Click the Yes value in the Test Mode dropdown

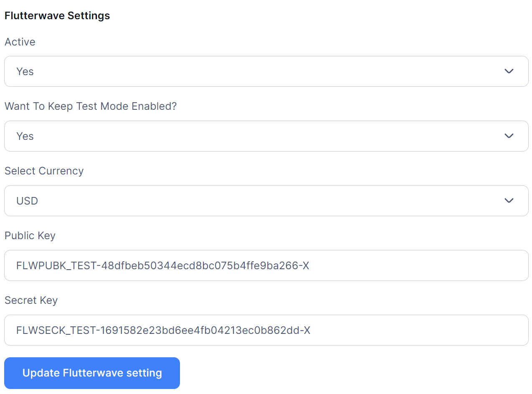point(25,136)
